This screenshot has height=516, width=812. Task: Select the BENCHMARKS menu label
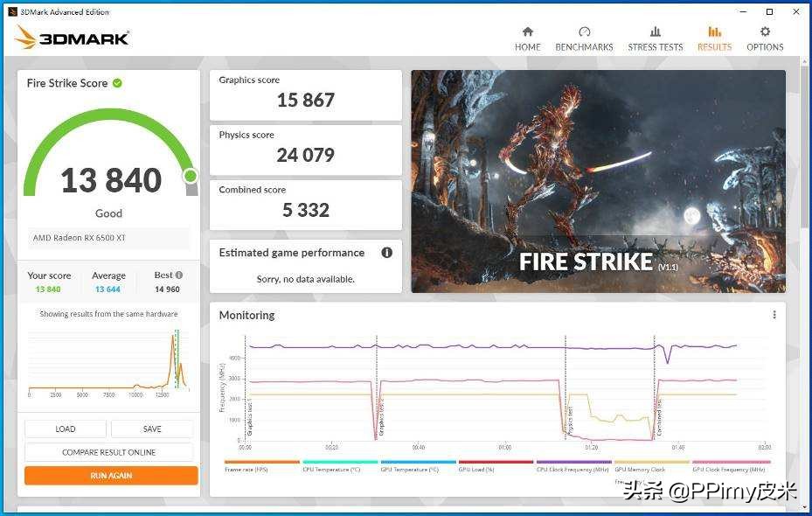(584, 47)
